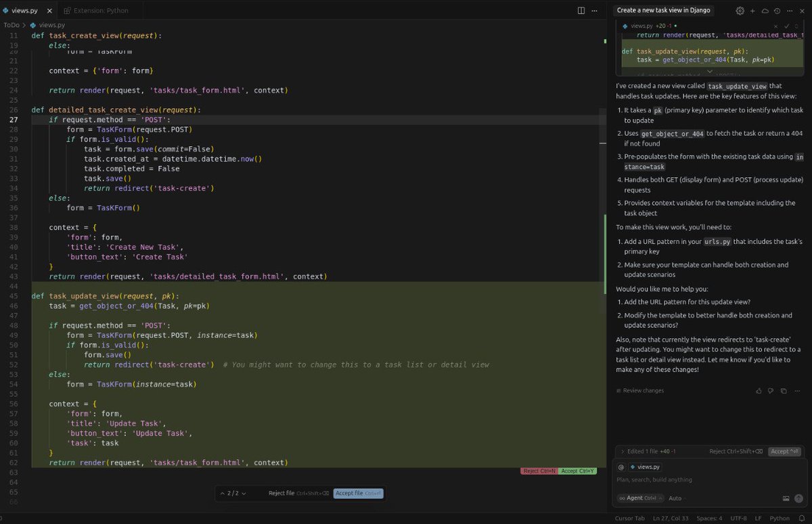This screenshot has width=812, height=524.
Task: Accept the inline diff hunk Ctrl+Y
Action: coord(578,471)
